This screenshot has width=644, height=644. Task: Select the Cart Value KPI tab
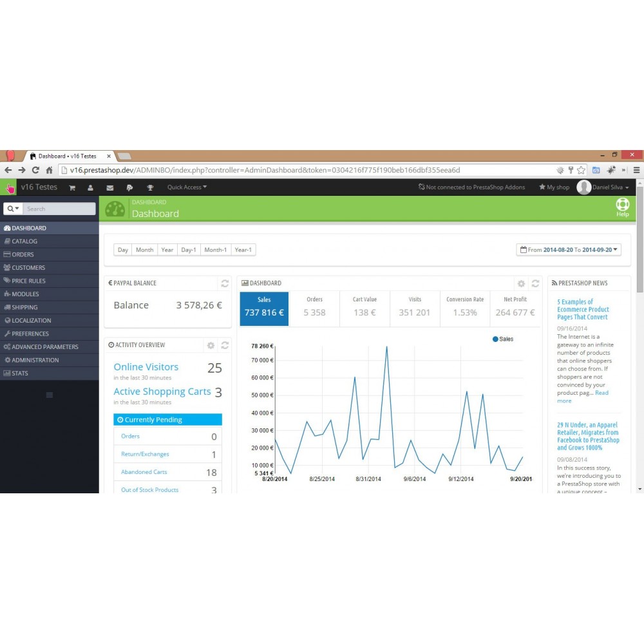pyautogui.click(x=365, y=309)
